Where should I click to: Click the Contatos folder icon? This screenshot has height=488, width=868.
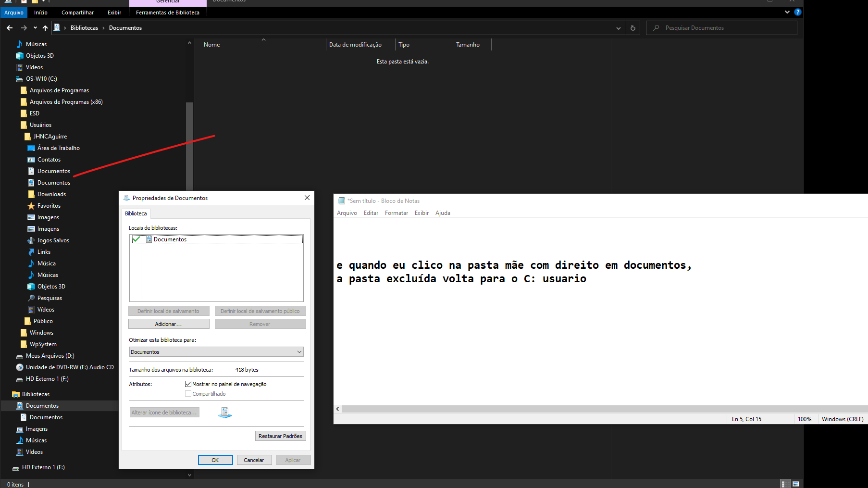tap(31, 160)
